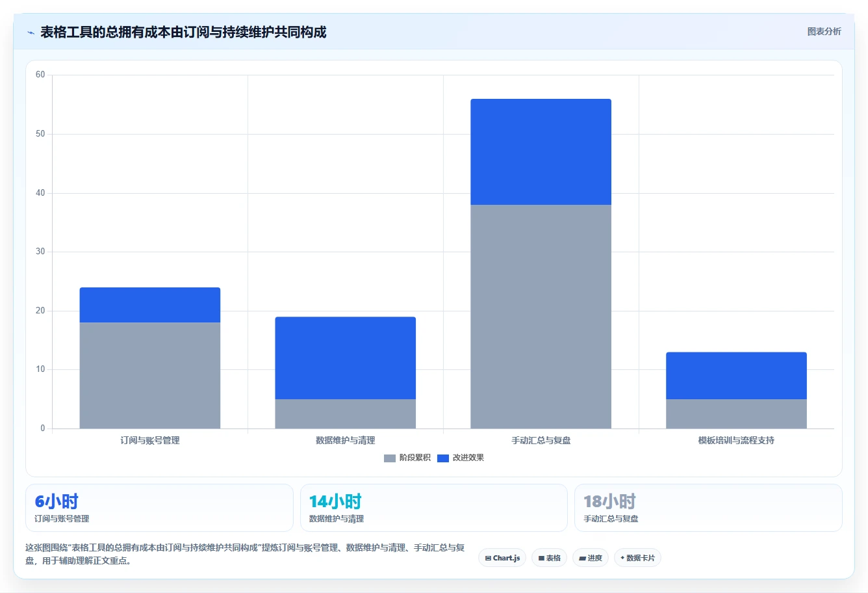Click the x-axis label 手动汇总与复盘
The height and width of the screenshot is (593, 868).
point(541,440)
